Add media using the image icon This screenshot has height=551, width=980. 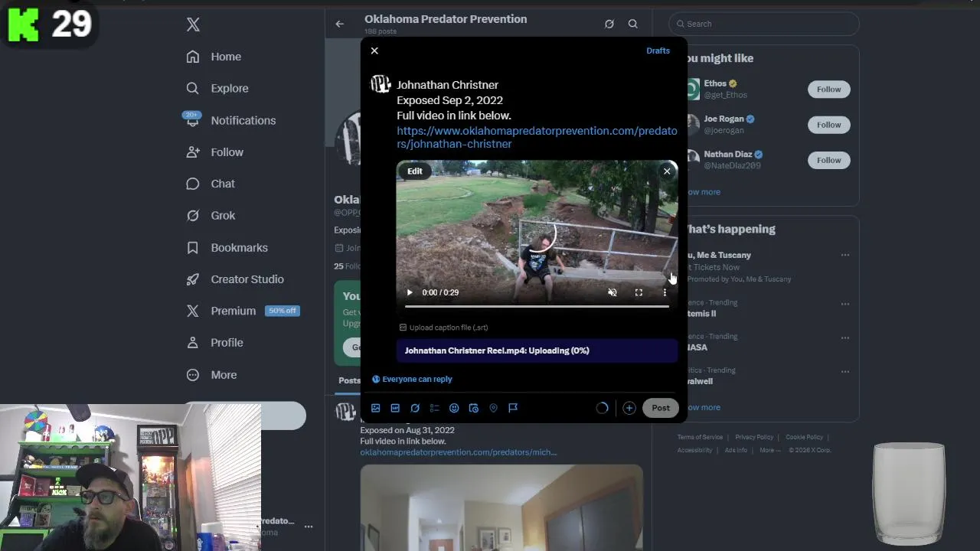click(376, 408)
